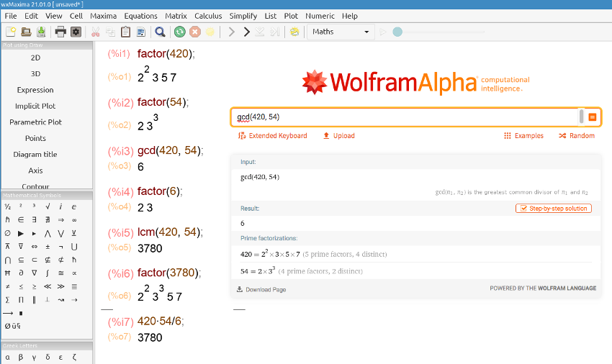Insert the integral symbol
Screen dimensions: 612x364
tap(48, 273)
